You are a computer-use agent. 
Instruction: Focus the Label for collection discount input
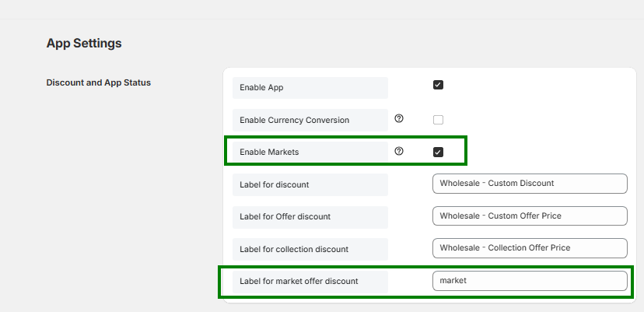click(x=530, y=248)
